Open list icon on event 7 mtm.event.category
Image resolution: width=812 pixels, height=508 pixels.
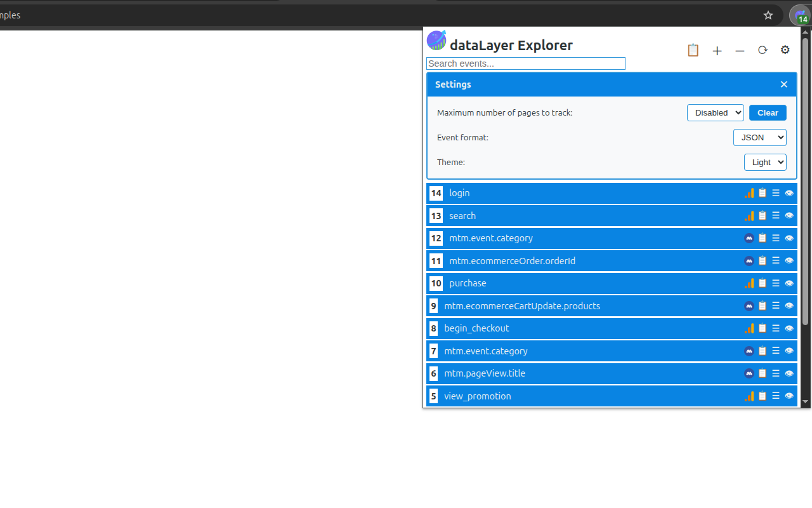click(x=776, y=351)
